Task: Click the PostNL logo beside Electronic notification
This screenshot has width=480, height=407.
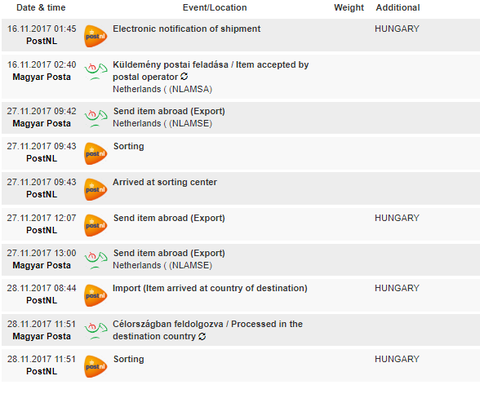Action: click(95, 36)
